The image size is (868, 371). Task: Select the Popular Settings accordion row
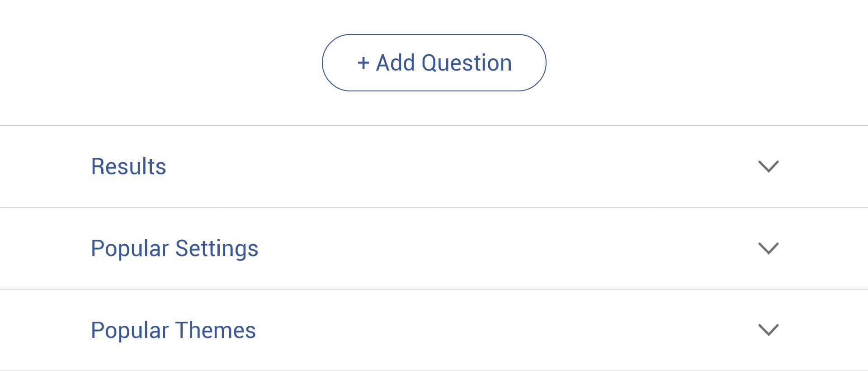(434, 248)
